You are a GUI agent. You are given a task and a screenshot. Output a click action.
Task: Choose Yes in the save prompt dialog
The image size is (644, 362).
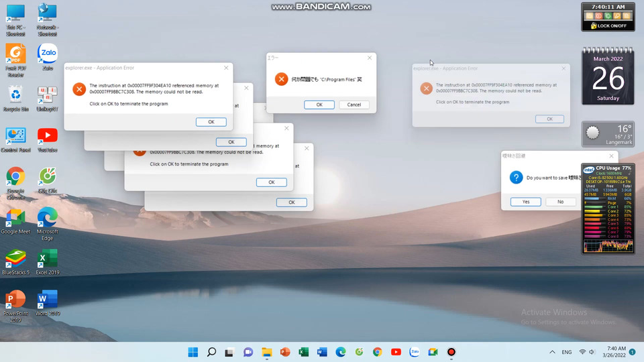[526, 202]
